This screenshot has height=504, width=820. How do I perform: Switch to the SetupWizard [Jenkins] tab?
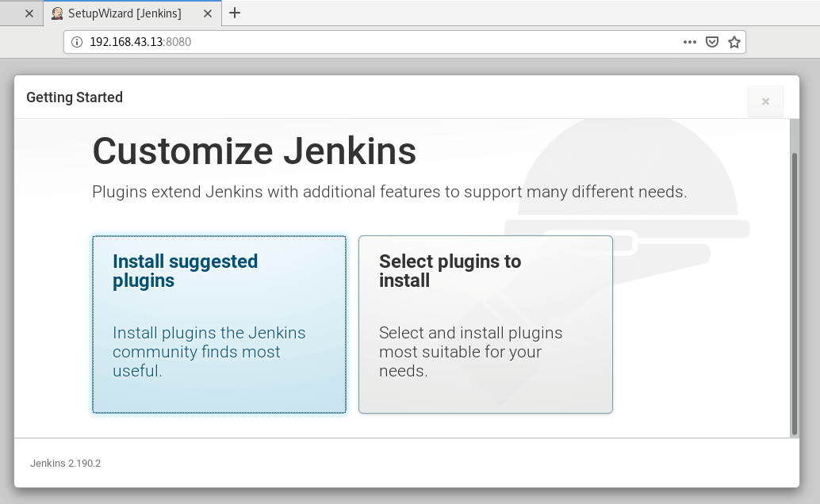tap(125, 13)
